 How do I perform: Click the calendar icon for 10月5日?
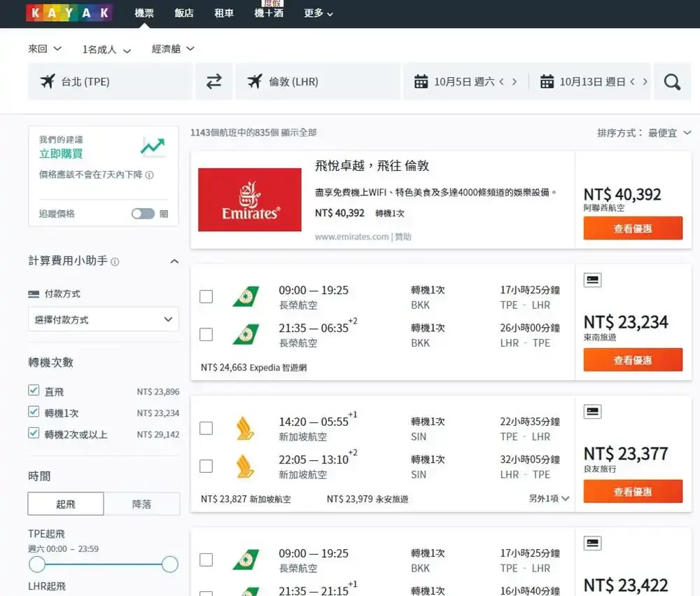[421, 82]
